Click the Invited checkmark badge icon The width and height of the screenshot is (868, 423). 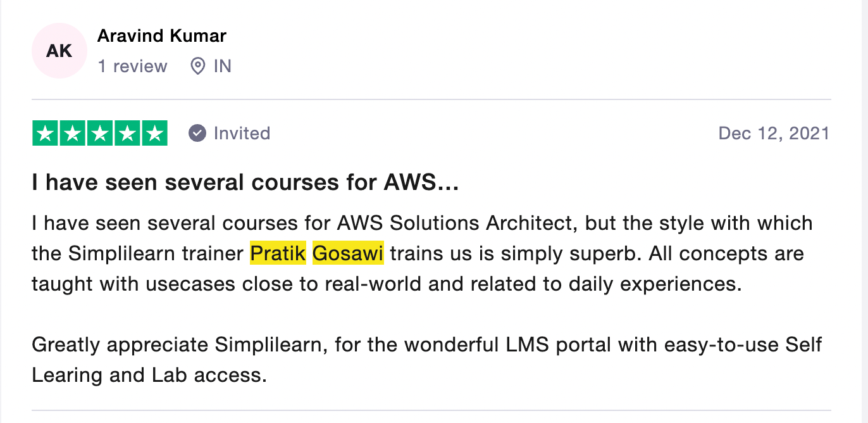coord(197,133)
